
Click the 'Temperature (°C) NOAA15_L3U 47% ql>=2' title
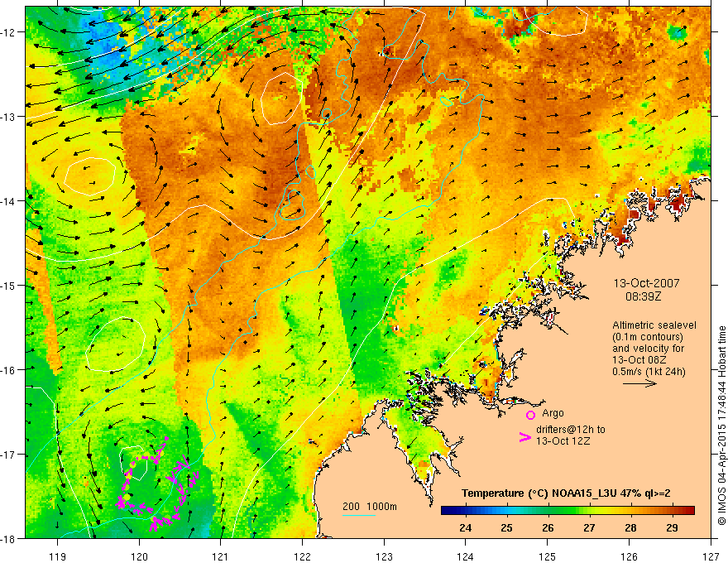(x=566, y=493)
